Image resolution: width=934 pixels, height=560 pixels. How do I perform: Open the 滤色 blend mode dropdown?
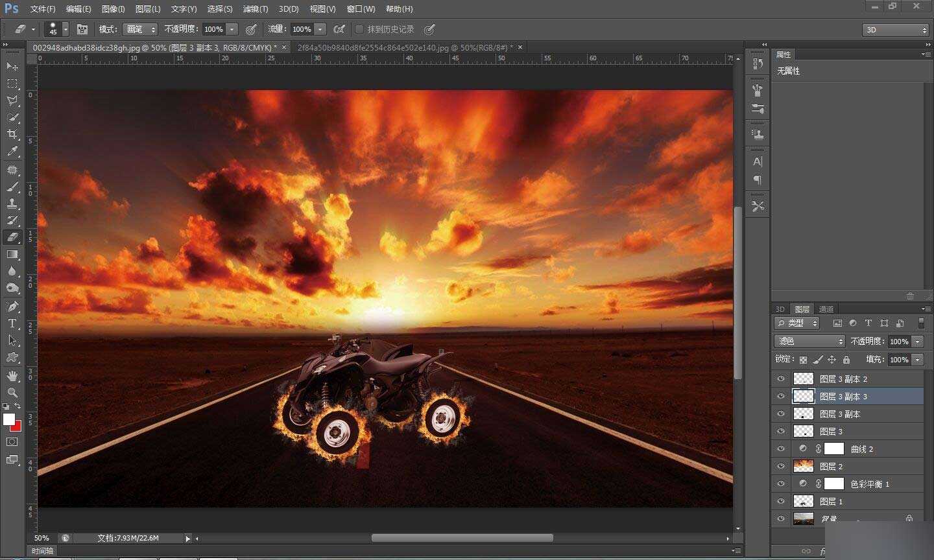point(809,341)
